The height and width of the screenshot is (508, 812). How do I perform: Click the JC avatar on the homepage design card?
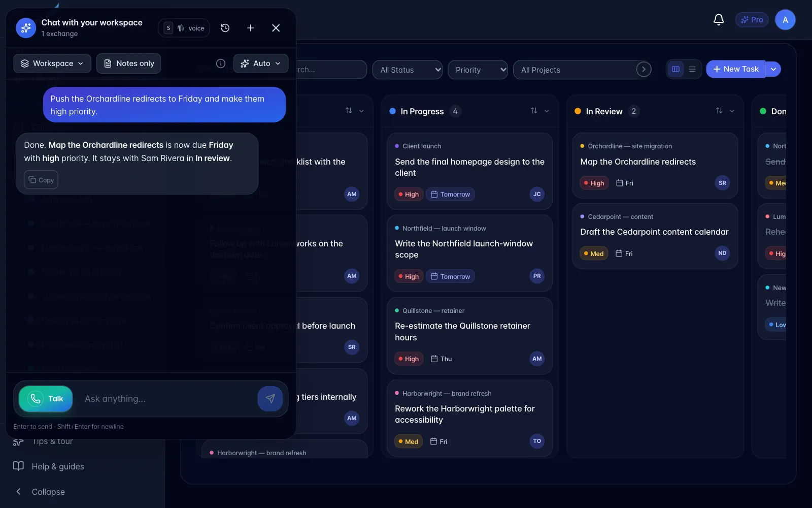pyautogui.click(x=537, y=194)
